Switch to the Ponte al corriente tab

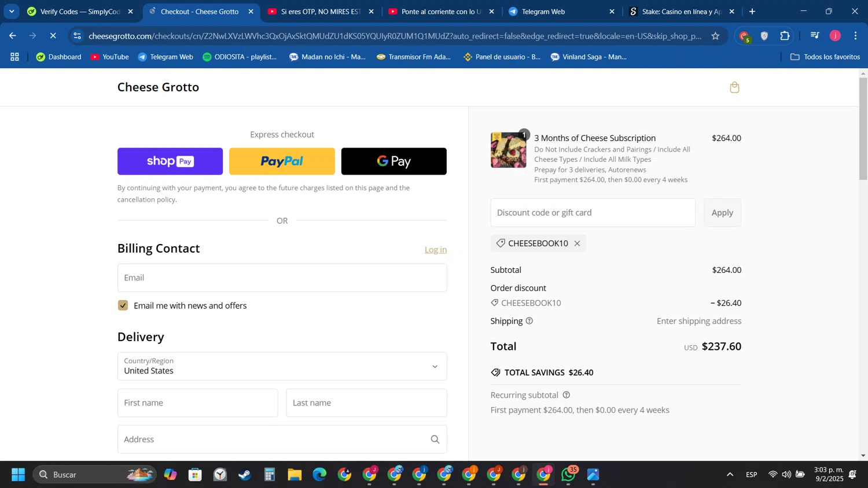point(442,12)
